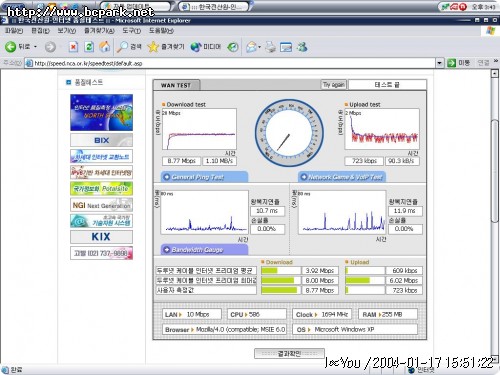Click the 723 kbps upload value
Image resolution: width=500 pixels, height=375 pixels.
point(364,161)
